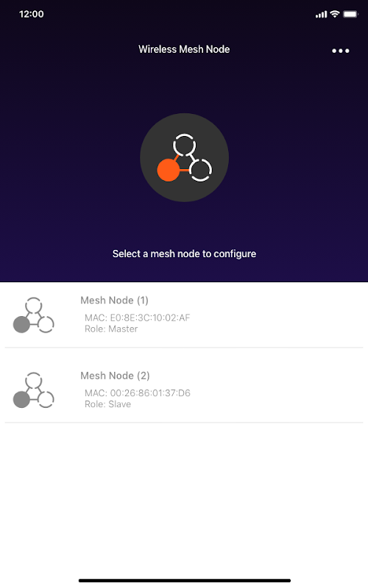Tap the orange filled node in header graphic
Image resolution: width=368 pixels, height=588 pixels.
(168, 171)
